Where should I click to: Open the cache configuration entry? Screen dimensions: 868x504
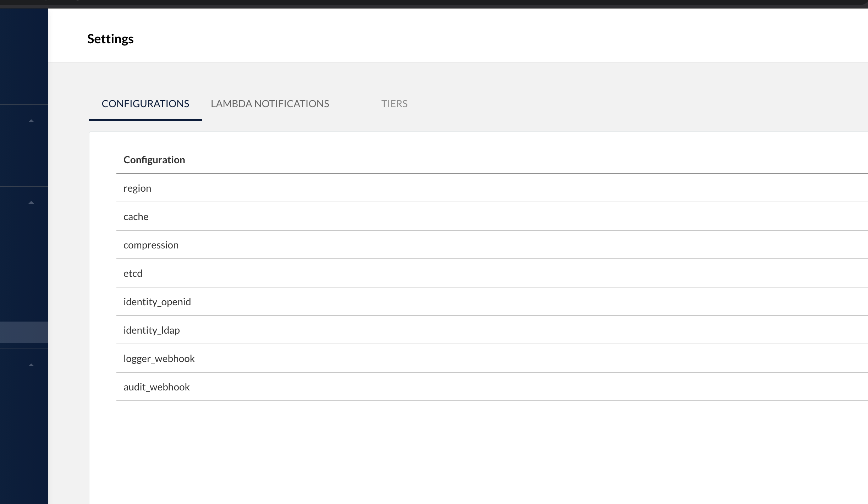[136, 217]
